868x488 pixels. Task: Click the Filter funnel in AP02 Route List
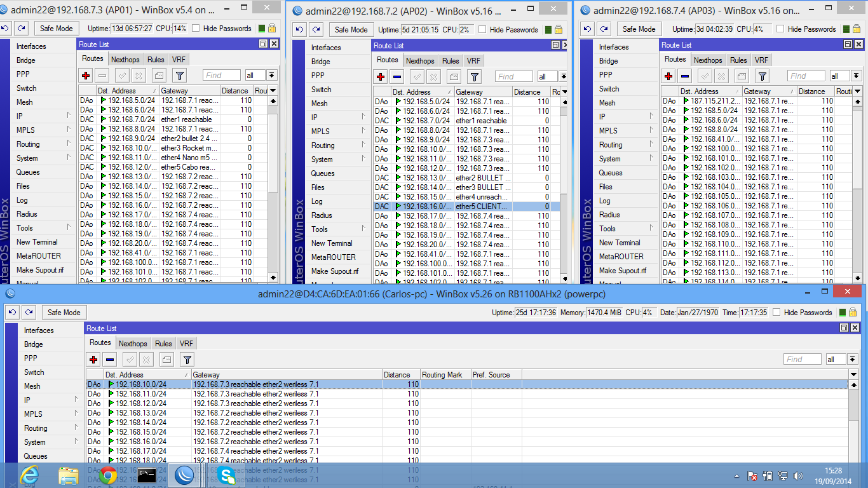(x=474, y=77)
